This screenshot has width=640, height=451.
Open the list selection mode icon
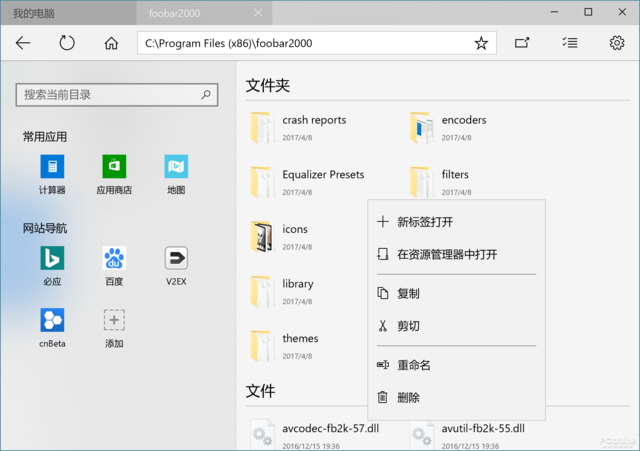tap(570, 43)
